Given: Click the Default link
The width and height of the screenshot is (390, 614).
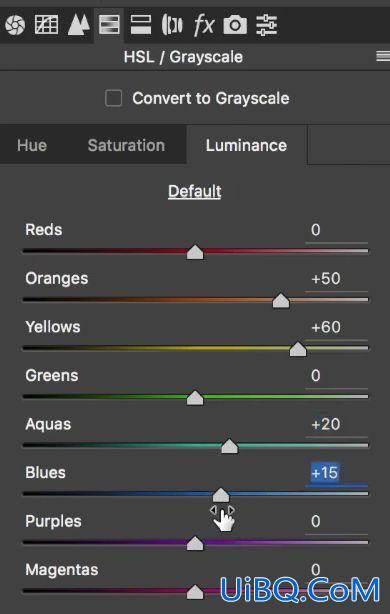Looking at the screenshot, I should click(x=195, y=191).
